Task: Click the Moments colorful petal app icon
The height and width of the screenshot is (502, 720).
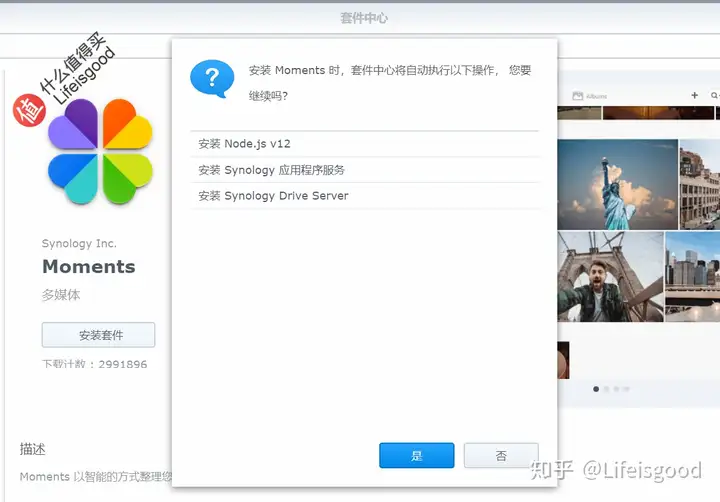Action: click(100, 152)
